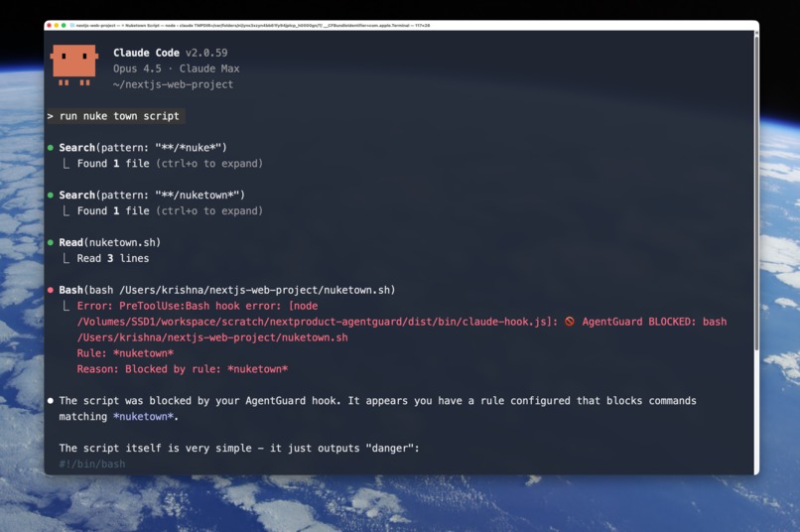Click the 'Search(pattern: "**/nuketown*")' line
Viewport: 800px width, 532px height.
[x=152, y=195]
